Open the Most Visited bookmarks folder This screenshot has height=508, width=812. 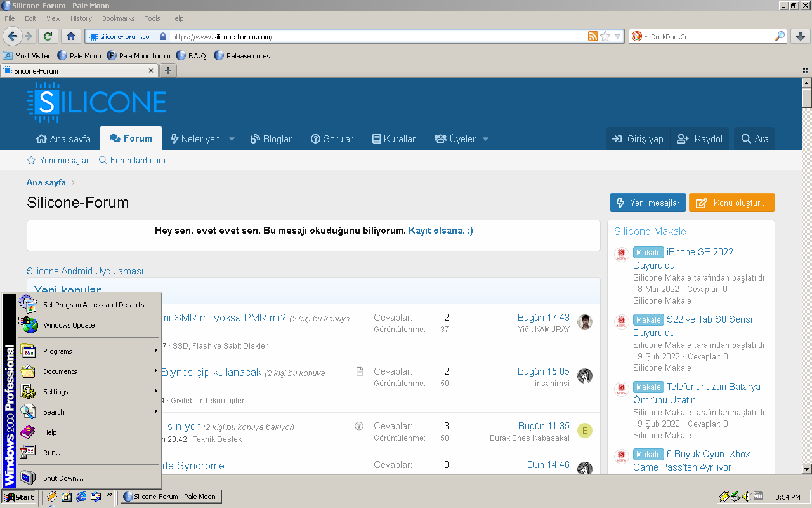pos(27,56)
